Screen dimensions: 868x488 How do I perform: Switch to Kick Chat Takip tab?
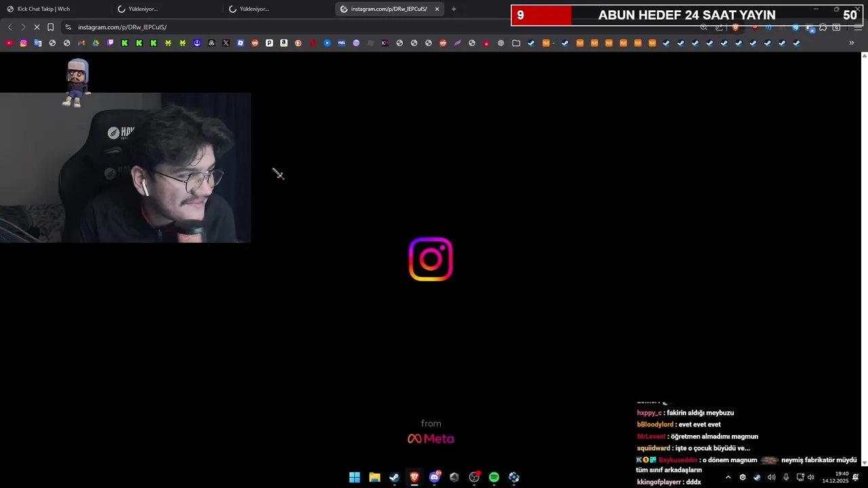(x=54, y=9)
